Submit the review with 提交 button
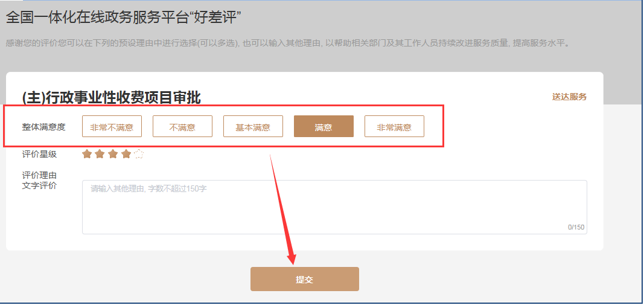 click(x=305, y=279)
